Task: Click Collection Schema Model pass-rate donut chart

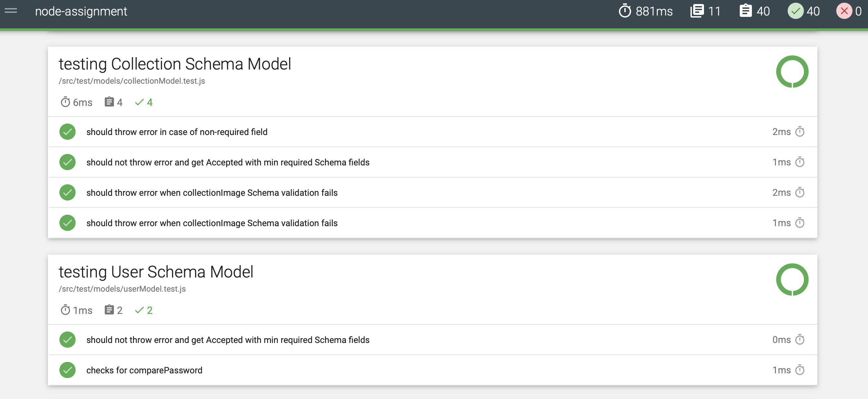Action: [792, 72]
